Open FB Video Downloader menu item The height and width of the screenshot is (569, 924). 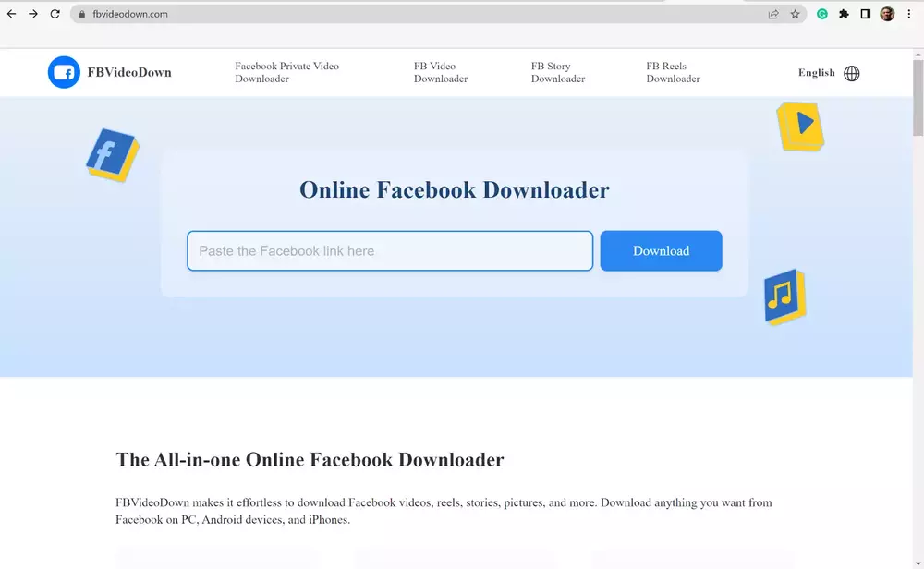pos(440,72)
